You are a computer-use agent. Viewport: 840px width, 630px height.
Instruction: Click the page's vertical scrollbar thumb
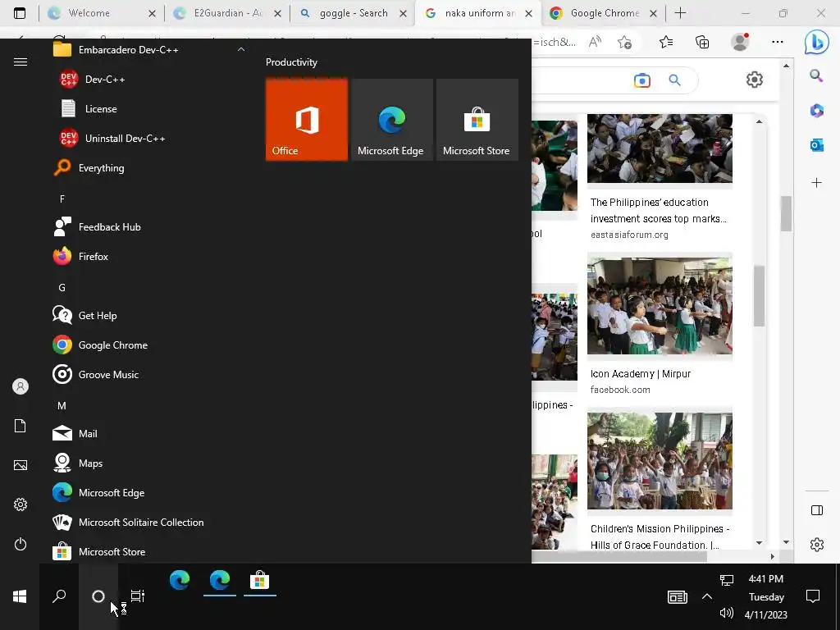pyautogui.click(x=786, y=213)
